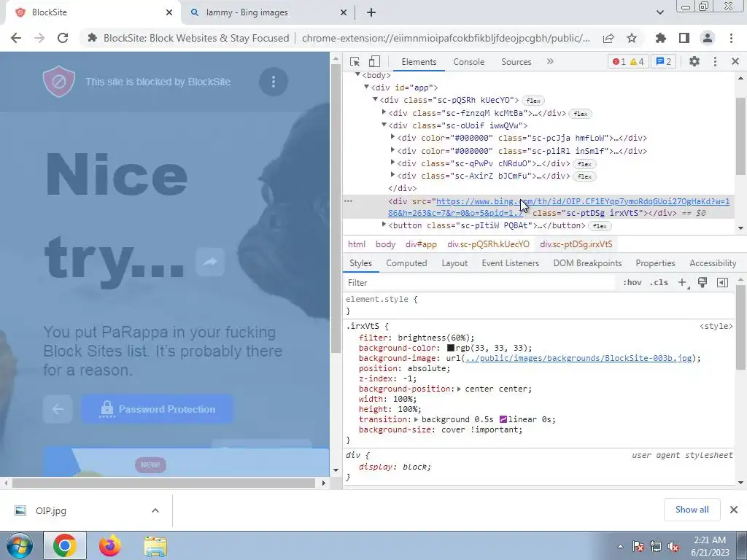Expand the background-position shorthand triangle

460,389
